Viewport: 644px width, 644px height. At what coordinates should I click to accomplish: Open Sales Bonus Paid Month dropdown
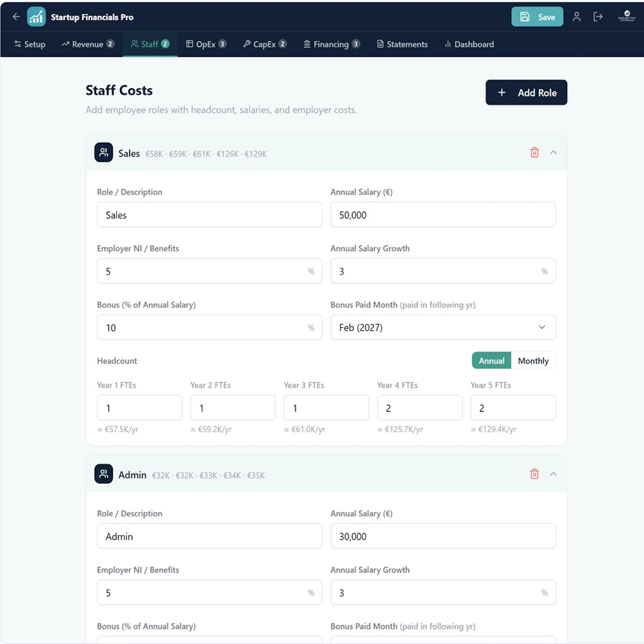pyautogui.click(x=443, y=327)
